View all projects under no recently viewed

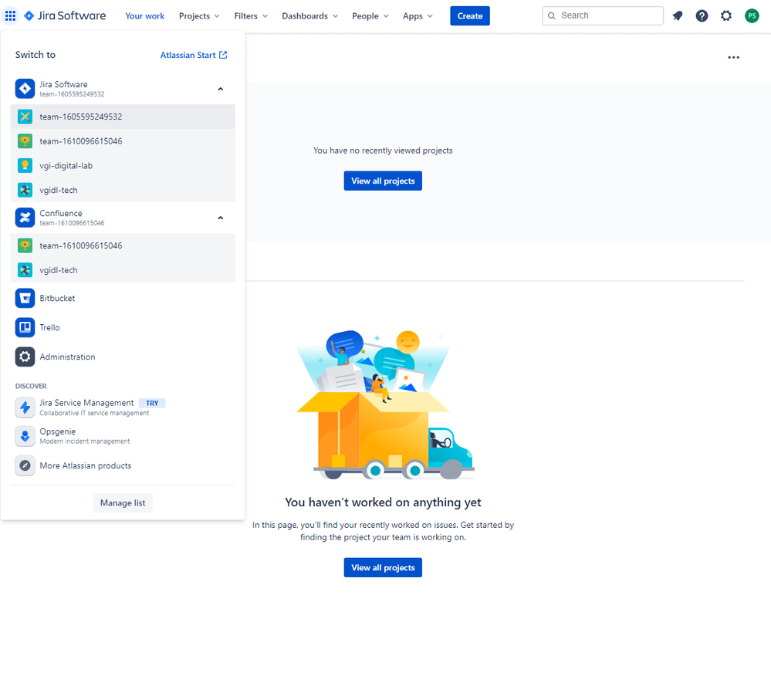[x=383, y=181]
